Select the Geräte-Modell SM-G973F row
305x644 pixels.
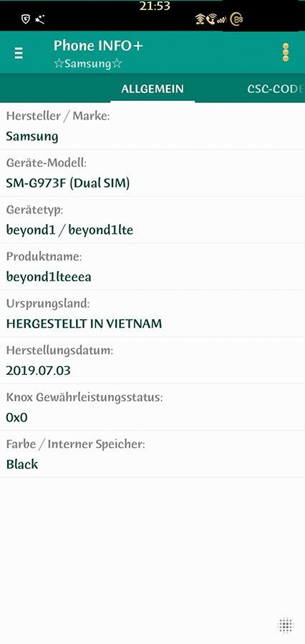[152, 173]
